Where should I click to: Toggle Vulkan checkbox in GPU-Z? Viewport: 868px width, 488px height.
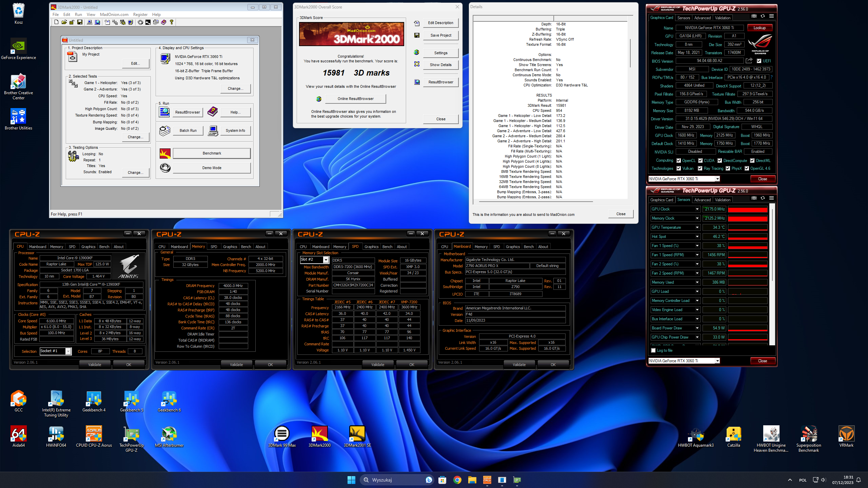[678, 168]
